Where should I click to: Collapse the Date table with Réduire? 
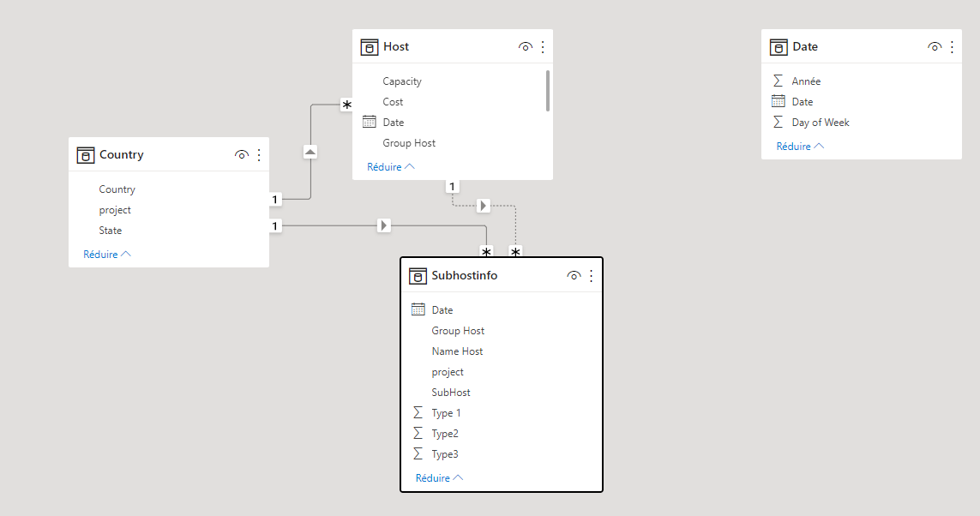[x=800, y=147]
